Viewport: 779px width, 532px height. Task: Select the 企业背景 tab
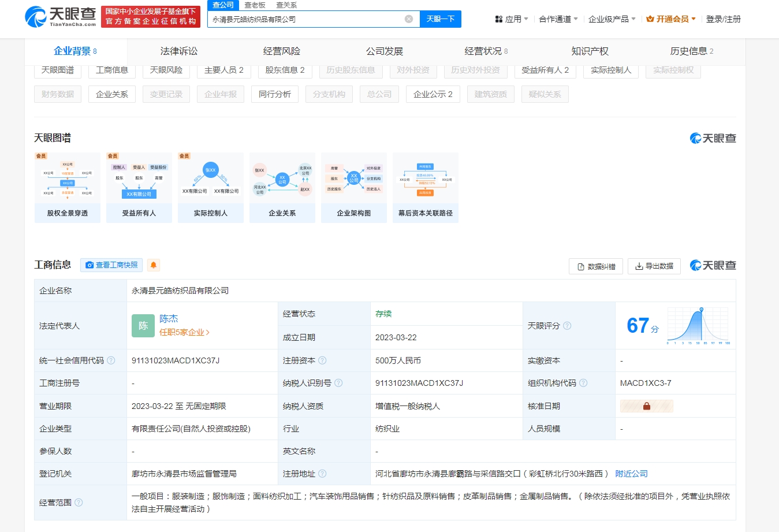click(76, 51)
